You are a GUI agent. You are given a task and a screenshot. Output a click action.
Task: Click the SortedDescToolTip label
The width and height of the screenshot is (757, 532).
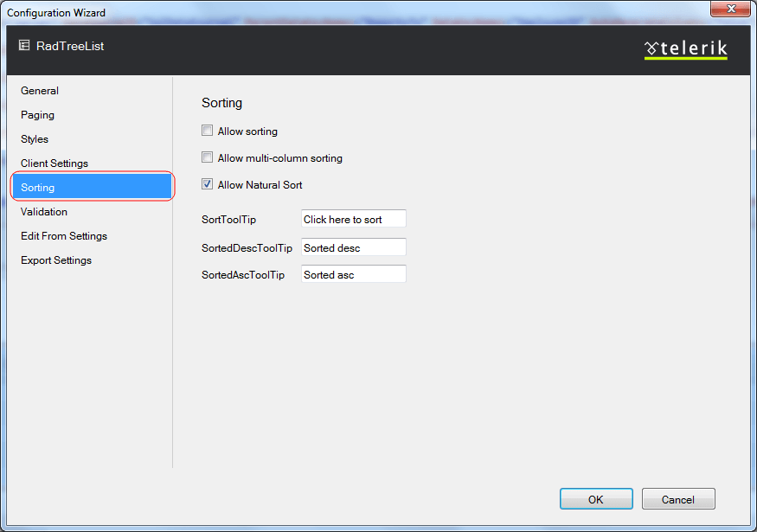[x=247, y=247]
